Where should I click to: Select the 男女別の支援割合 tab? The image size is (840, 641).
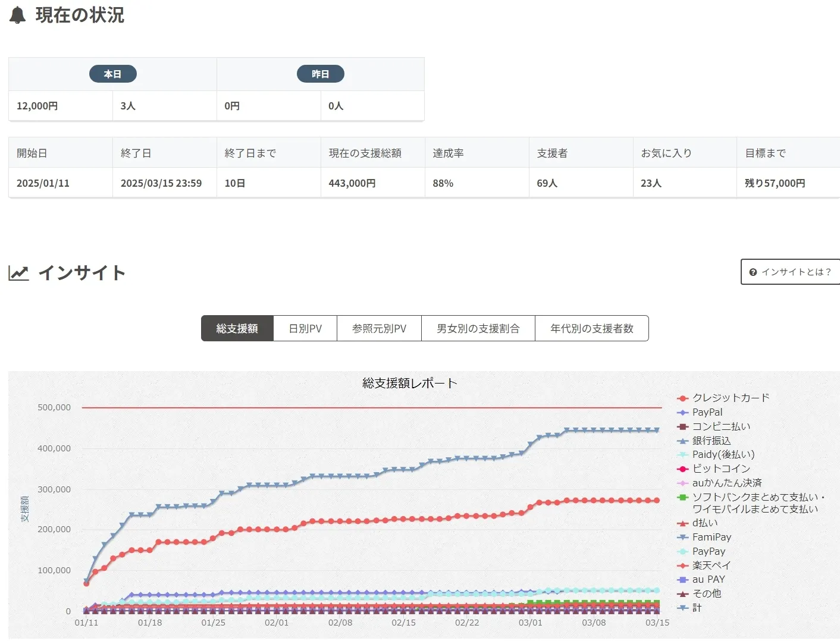pyautogui.click(x=478, y=329)
